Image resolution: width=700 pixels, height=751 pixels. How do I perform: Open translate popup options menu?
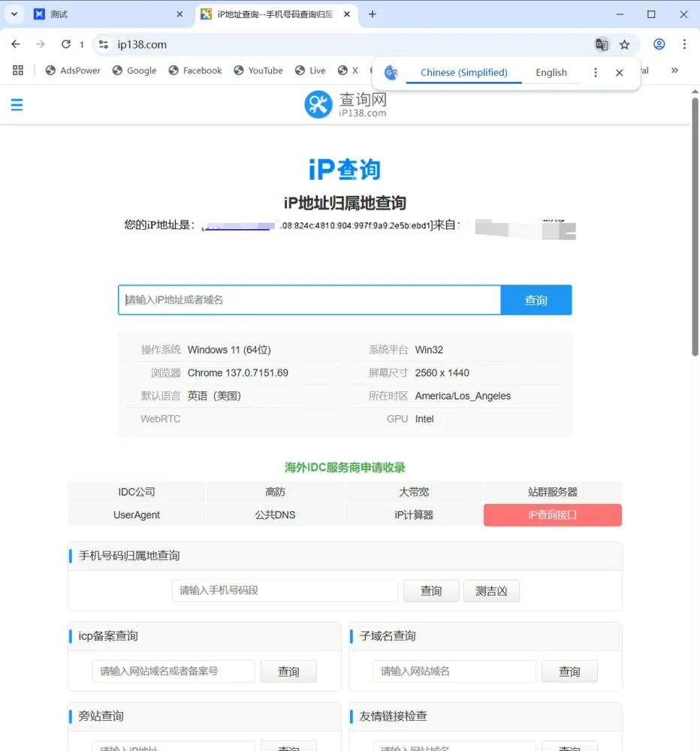596,72
